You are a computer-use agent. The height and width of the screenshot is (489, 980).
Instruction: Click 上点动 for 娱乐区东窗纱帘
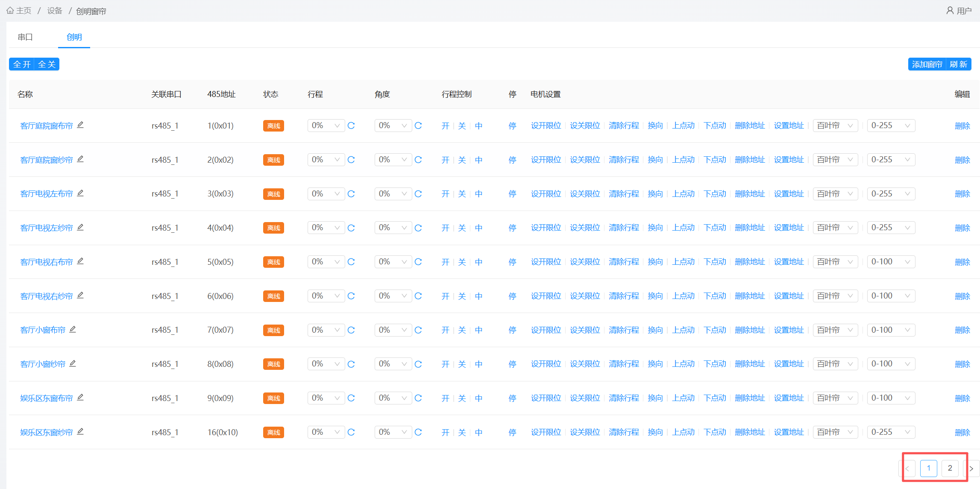684,432
